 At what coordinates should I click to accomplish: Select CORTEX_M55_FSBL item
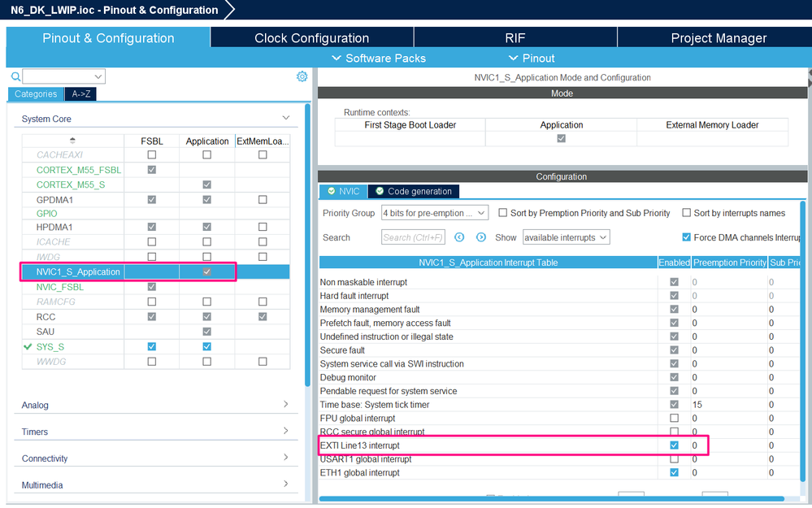pyautogui.click(x=79, y=170)
